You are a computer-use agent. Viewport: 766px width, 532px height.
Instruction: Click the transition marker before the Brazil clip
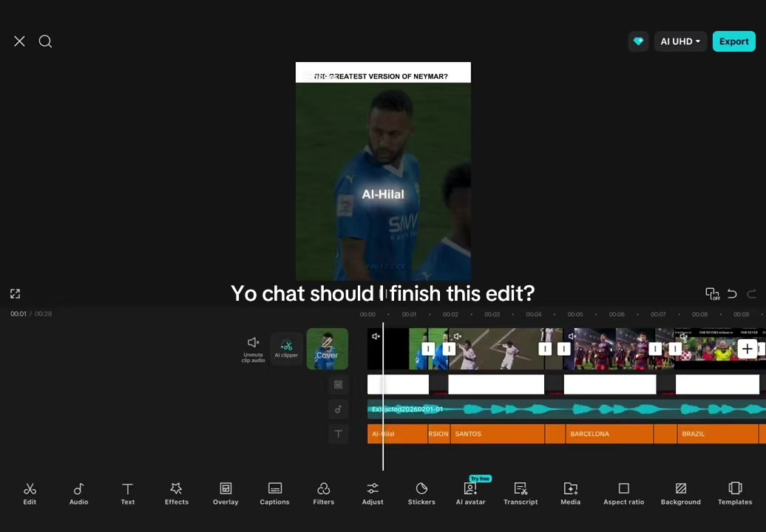[675, 349]
